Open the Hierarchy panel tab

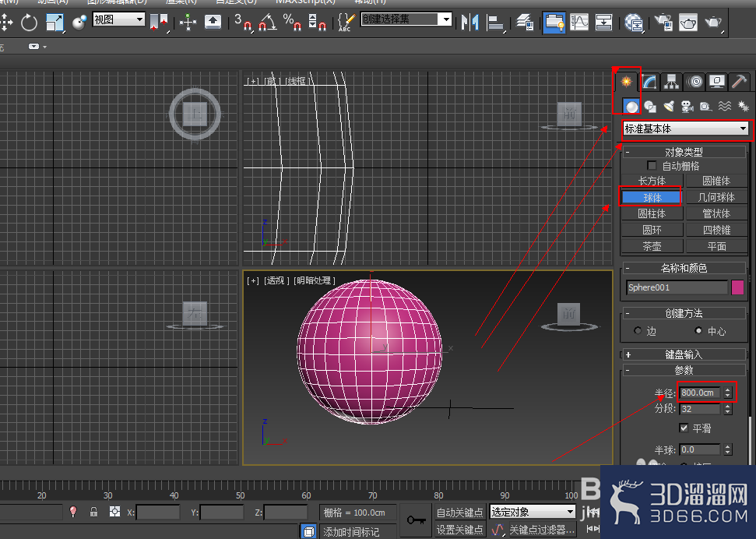point(671,83)
